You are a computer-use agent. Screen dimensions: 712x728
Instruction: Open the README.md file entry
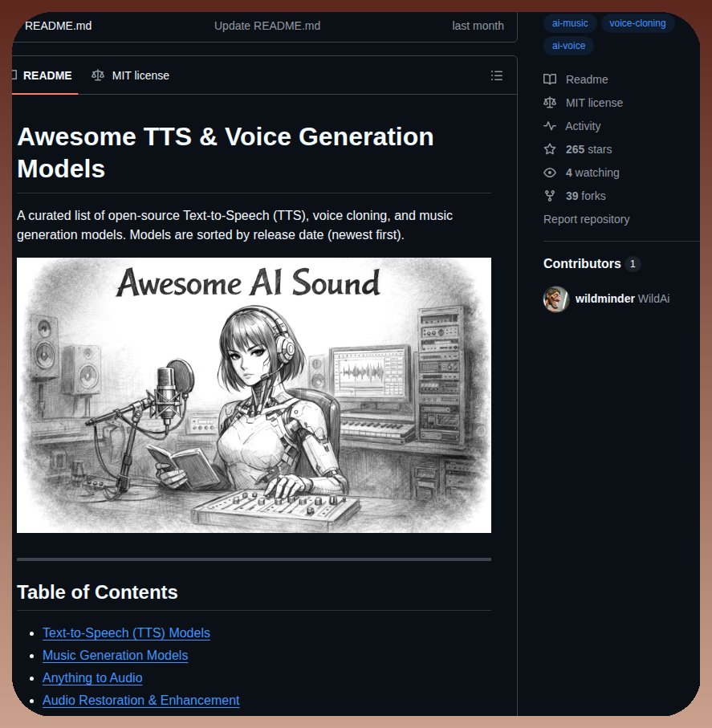58,26
